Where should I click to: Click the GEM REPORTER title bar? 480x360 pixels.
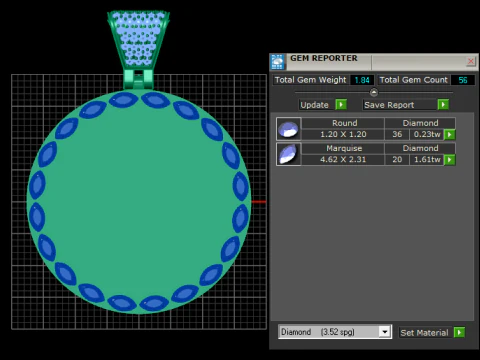coord(375,61)
